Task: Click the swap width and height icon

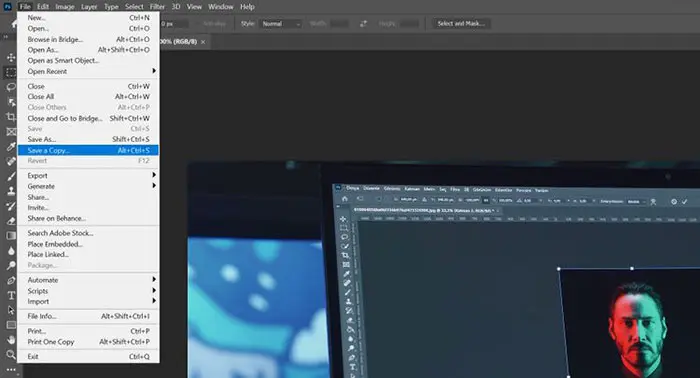Action: pos(363,24)
